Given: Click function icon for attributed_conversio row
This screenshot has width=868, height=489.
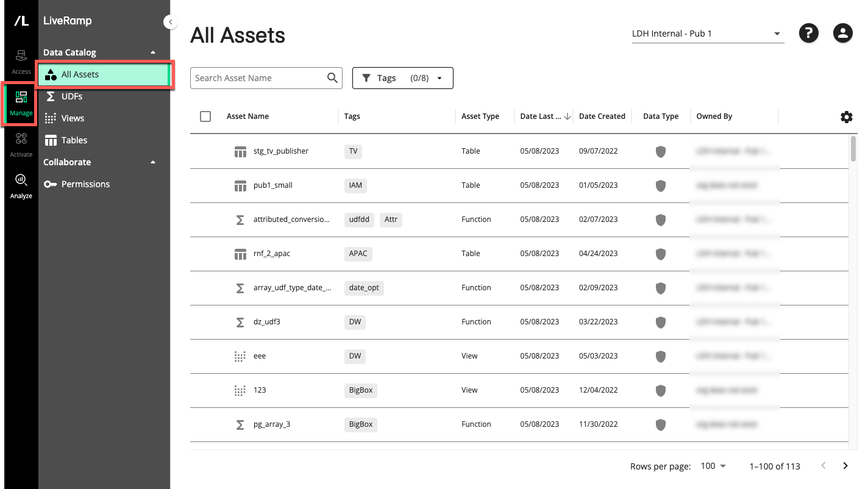Looking at the screenshot, I should [x=240, y=220].
